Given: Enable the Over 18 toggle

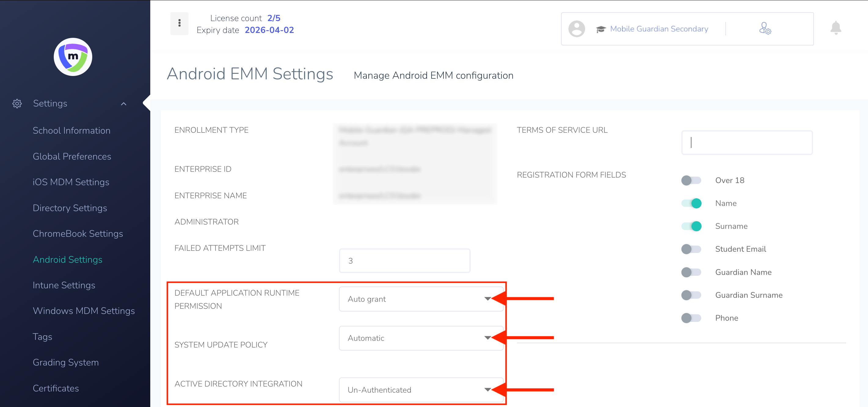Looking at the screenshot, I should pyautogui.click(x=691, y=180).
